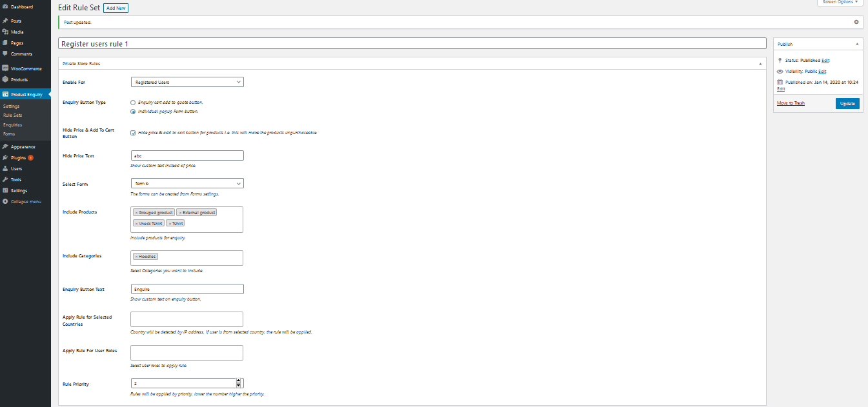This screenshot has height=407, width=868.
Task: Open the Enable For dropdown
Action: click(187, 82)
